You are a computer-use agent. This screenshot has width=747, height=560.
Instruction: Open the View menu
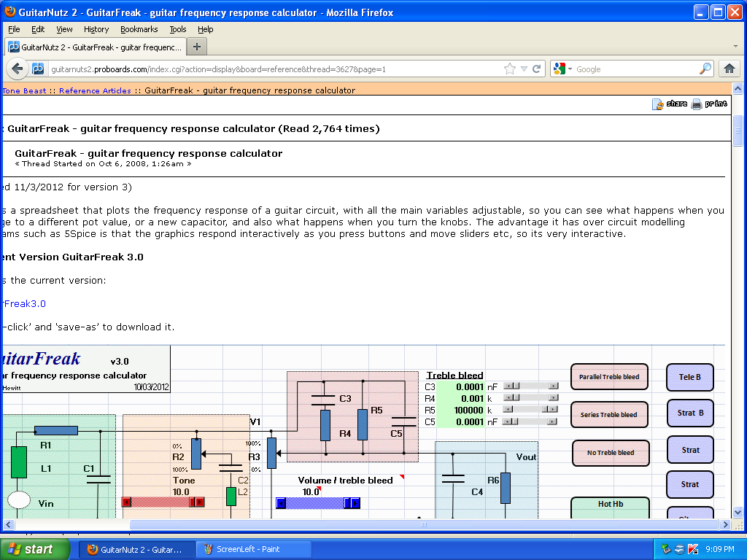[64, 29]
